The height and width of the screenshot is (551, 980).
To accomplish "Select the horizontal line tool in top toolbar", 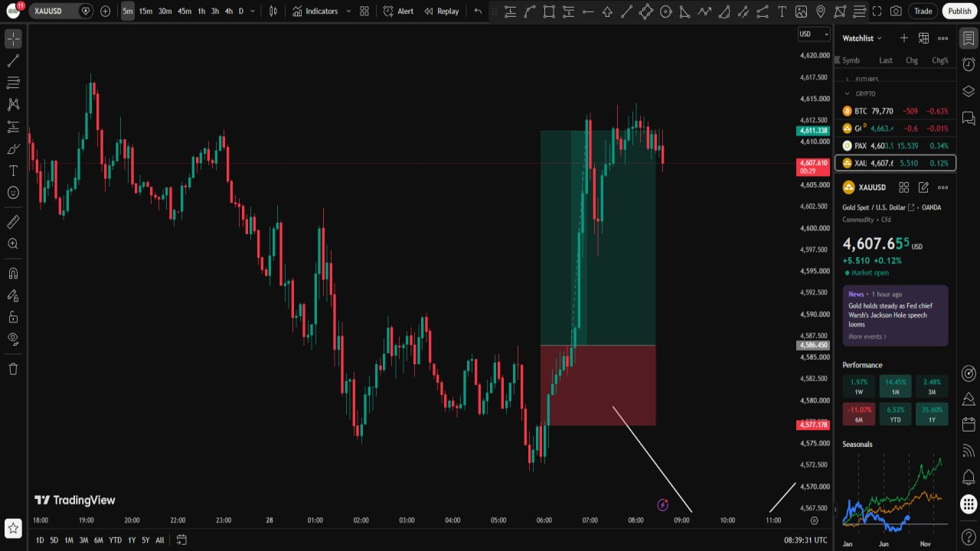I will pos(588,11).
